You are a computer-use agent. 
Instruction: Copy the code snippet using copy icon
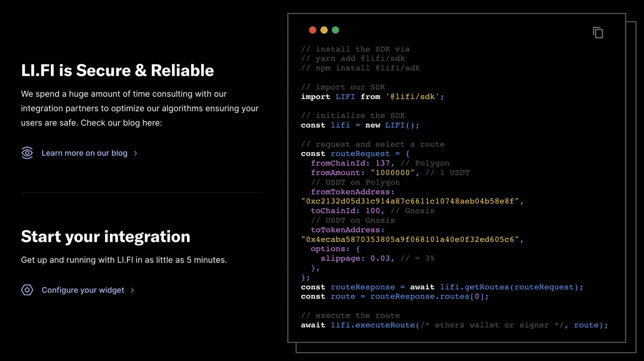[598, 33]
